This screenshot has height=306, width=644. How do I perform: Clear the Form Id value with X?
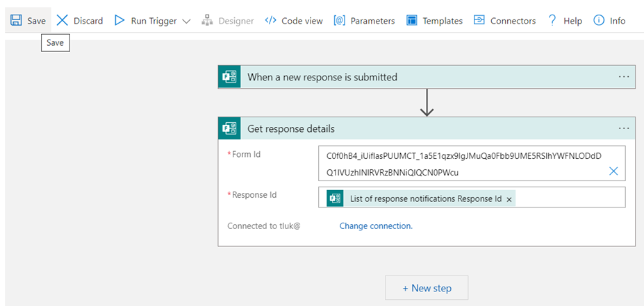[613, 171]
